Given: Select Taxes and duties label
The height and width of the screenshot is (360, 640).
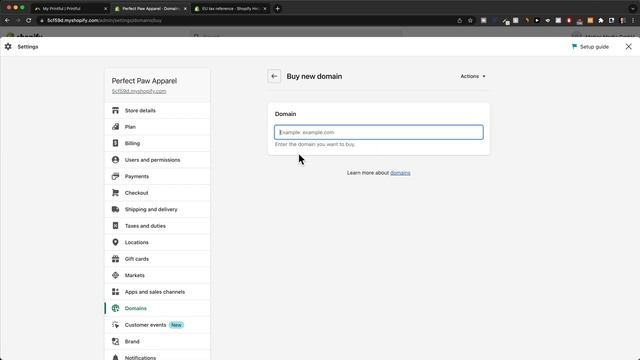Looking at the screenshot, I should click(145, 226).
